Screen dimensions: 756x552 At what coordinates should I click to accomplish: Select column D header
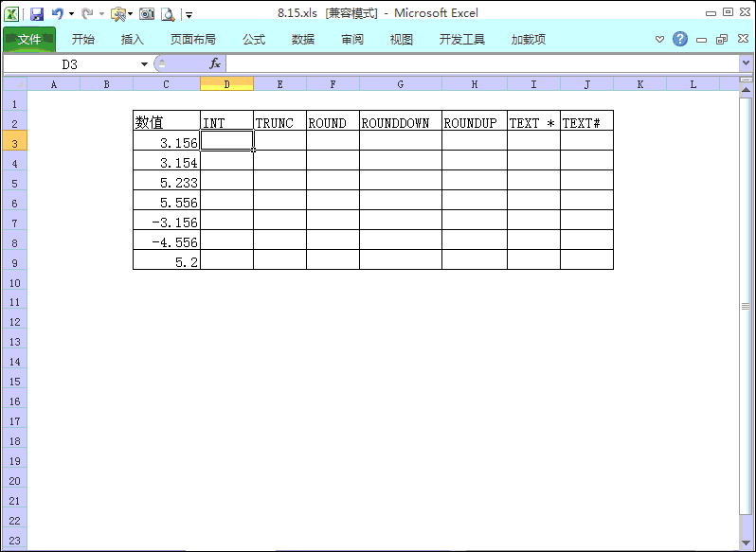[x=226, y=84]
